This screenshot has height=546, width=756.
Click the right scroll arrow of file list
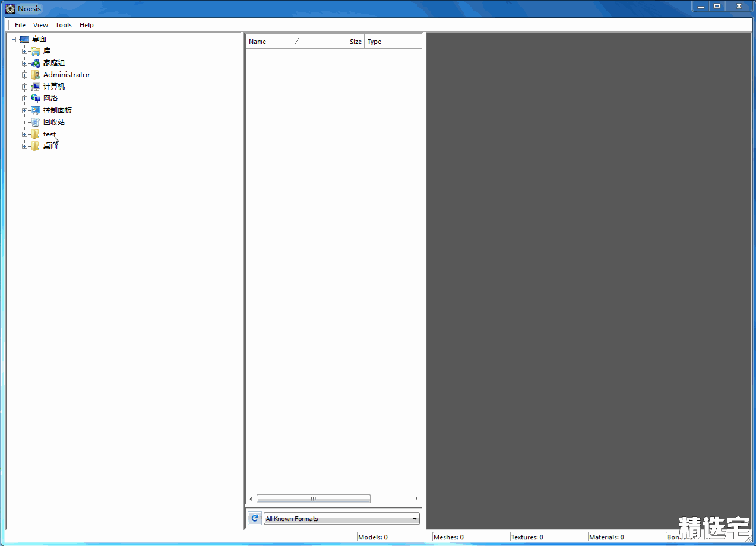pos(416,499)
